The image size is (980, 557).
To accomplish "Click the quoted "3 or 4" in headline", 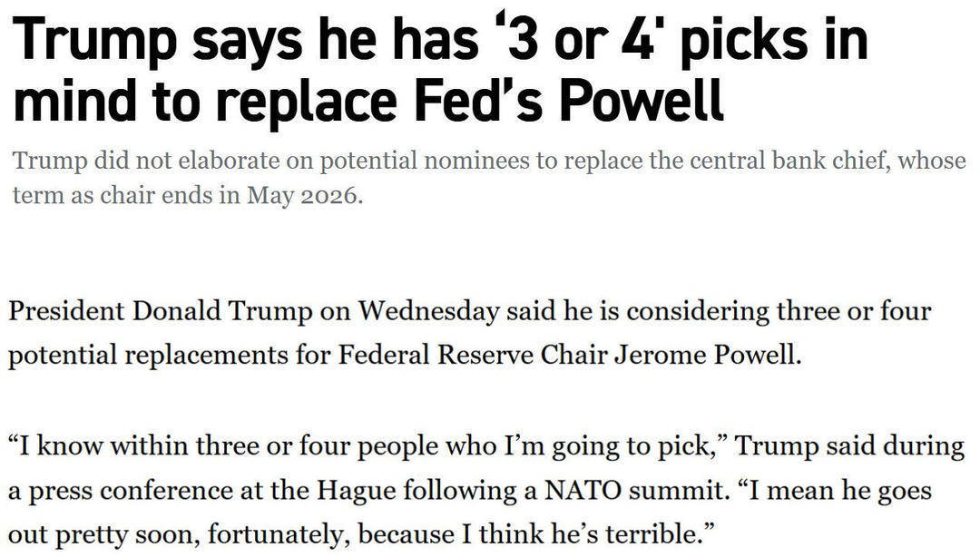I will (x=573, y=39).
